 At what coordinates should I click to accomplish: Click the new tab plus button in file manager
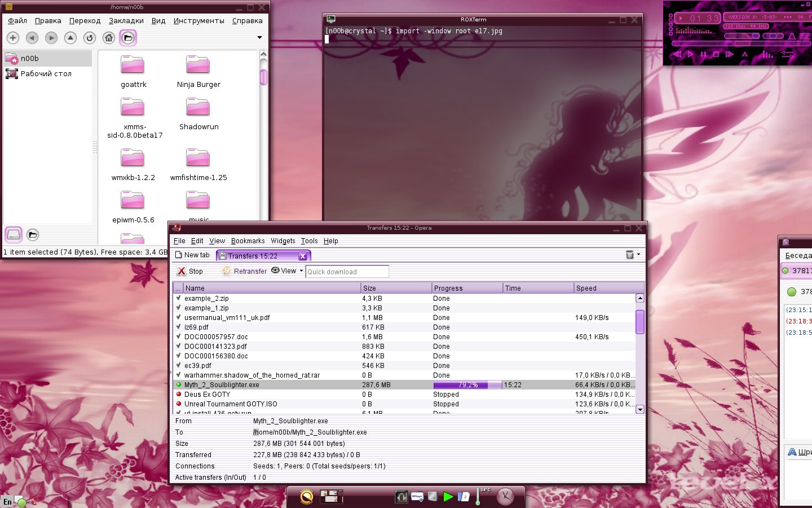[x=13, y=38]
